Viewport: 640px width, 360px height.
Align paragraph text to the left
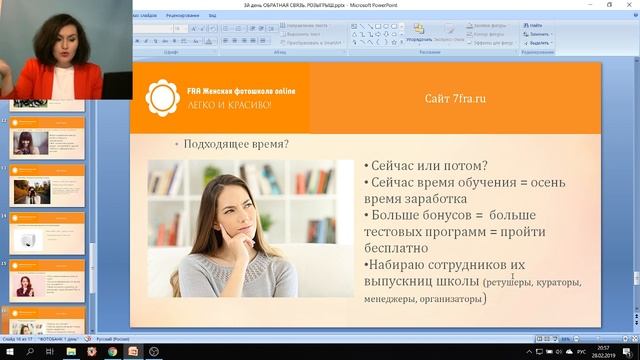point(226,41)
